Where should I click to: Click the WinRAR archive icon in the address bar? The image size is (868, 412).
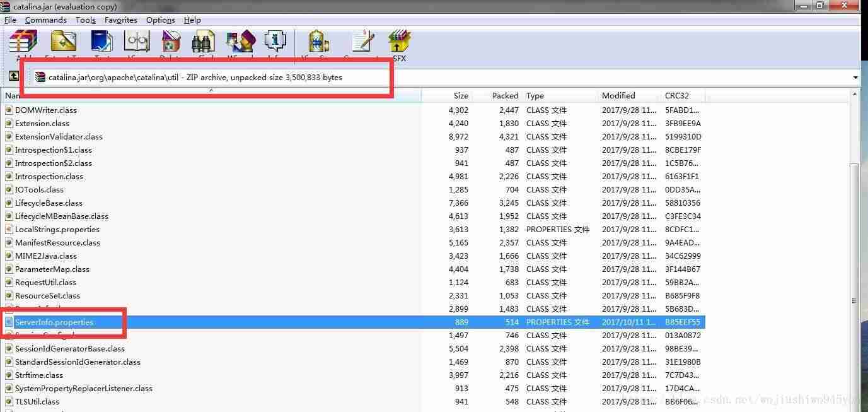(40, 77)
